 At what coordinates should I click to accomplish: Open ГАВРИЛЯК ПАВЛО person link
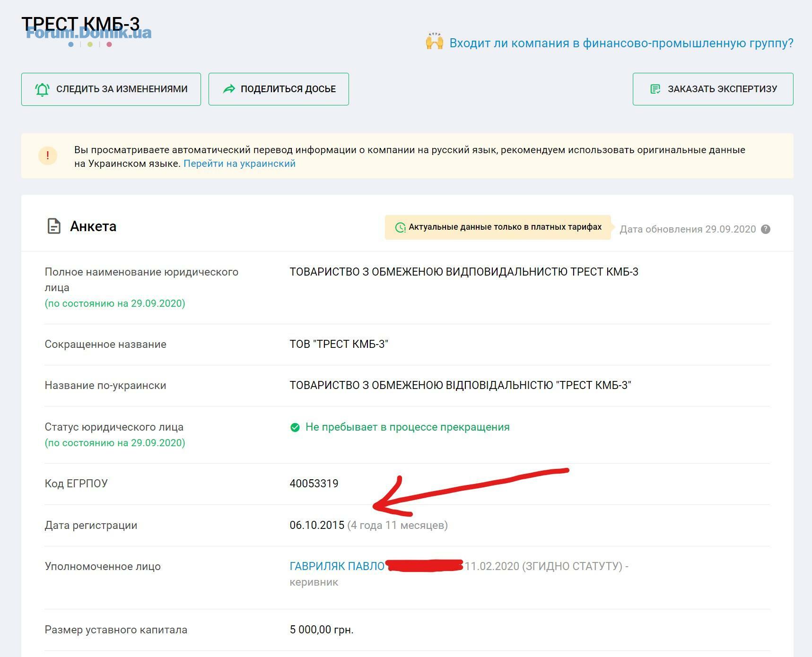(337, 566)
